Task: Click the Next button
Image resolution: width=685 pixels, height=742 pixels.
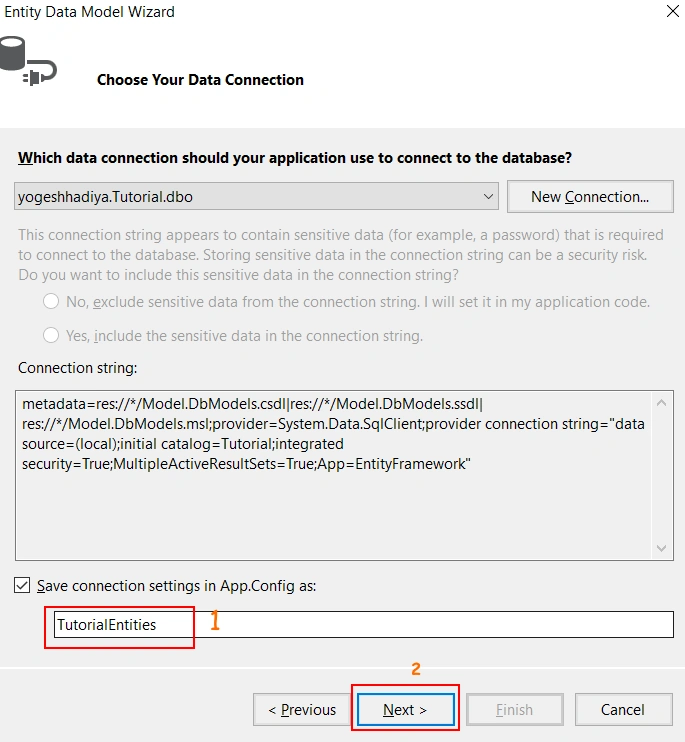Action: pos(405,709)
